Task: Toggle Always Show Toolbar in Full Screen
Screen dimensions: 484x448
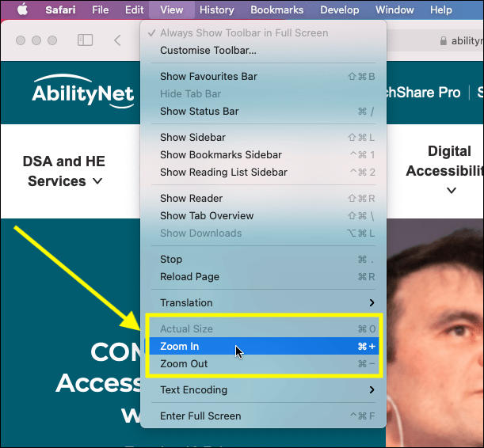Action: coord(243,33)
